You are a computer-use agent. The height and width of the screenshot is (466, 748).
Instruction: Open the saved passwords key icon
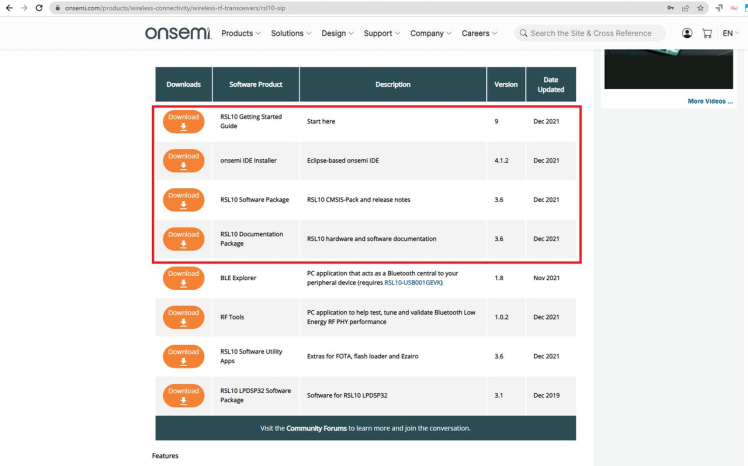[670, 8]
